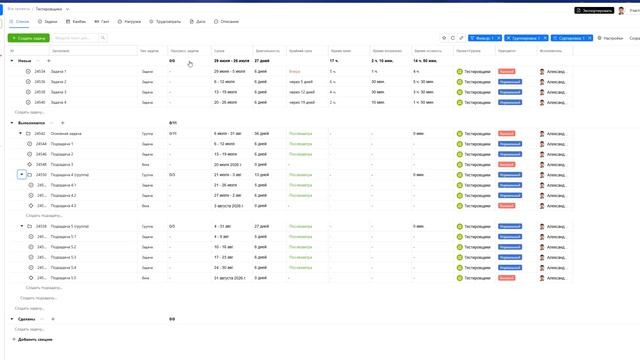The height and width of the screenshot is (360, 640).
Task: Click the assignee avatar in Задача 2 row
Action: click(x=542, y=82)
